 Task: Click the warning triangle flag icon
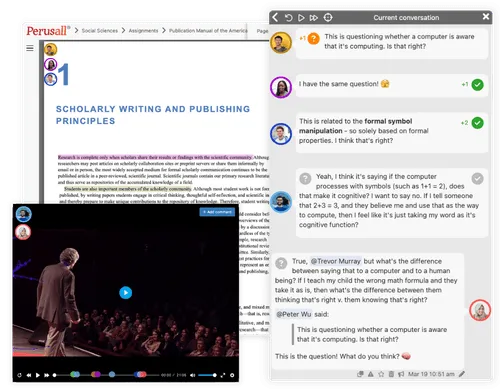pyautogui.click(x=370, y=374)
